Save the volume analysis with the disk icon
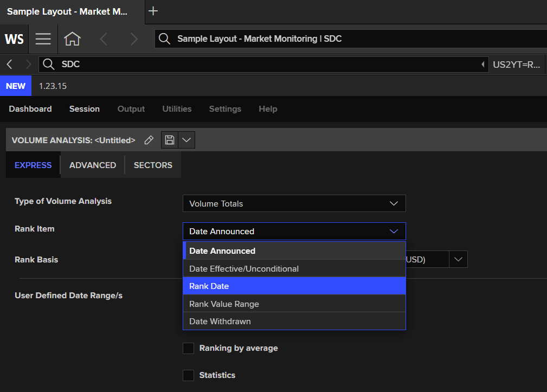The width and height of the screenshot is (547, 392). click(x=170, y=140)
